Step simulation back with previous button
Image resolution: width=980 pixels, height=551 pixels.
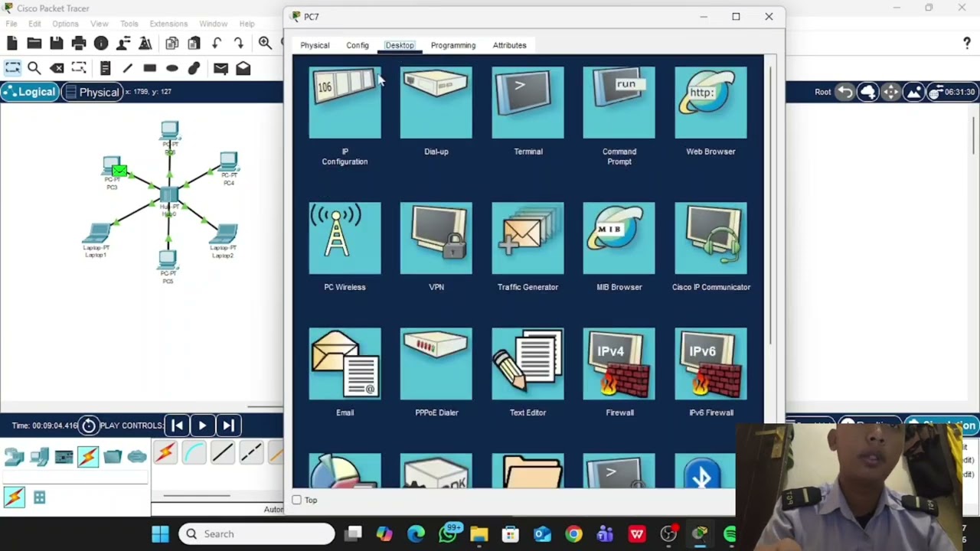pyautogui.click(x=177, y=425)
